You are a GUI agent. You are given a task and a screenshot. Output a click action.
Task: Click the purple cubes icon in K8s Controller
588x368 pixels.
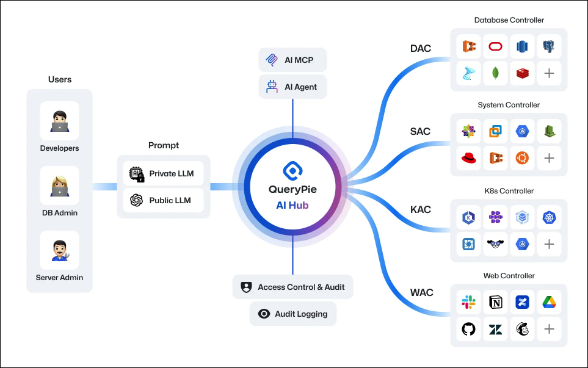pyautogui.click(x=495, y=217)
